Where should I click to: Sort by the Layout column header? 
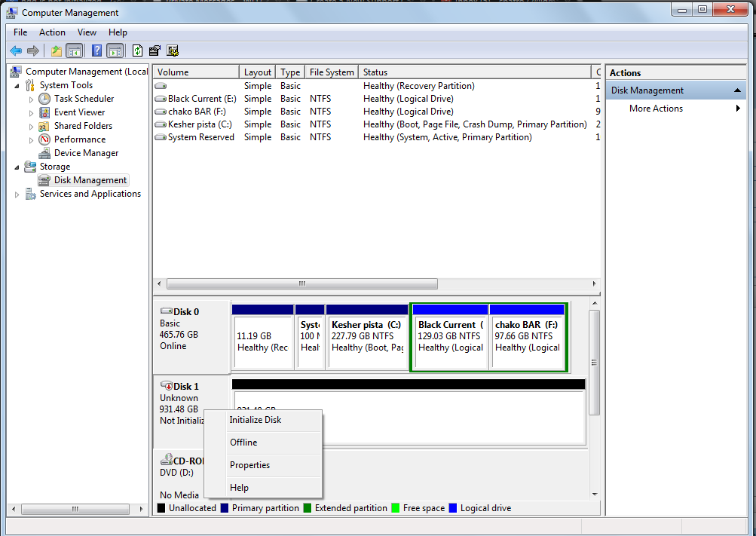[258, 72]
